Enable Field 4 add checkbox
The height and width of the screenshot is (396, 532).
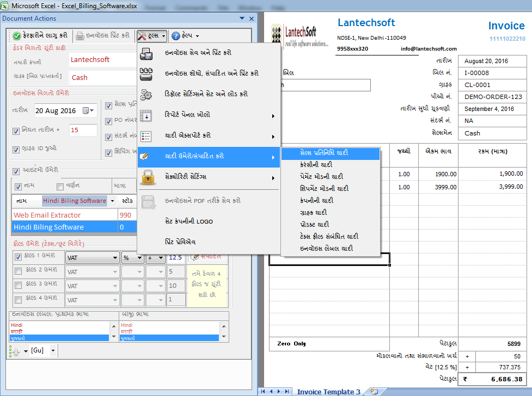[x=19, y=299]
